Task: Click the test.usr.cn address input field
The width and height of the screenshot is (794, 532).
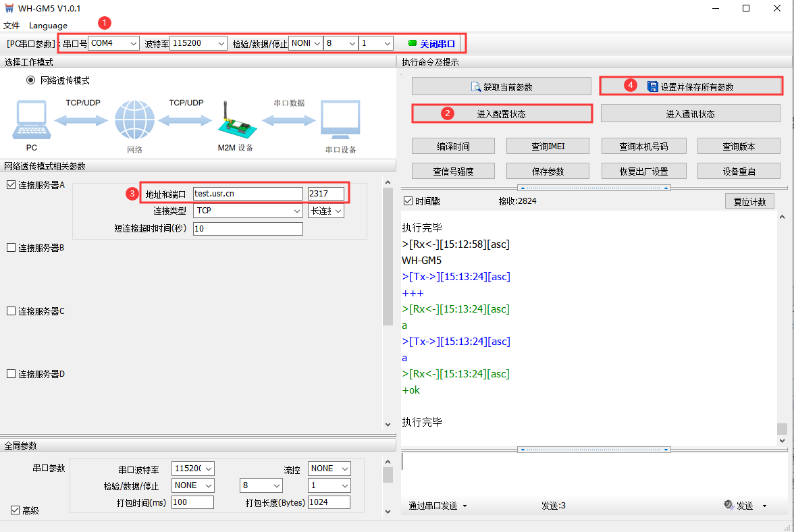Action: 247,194
